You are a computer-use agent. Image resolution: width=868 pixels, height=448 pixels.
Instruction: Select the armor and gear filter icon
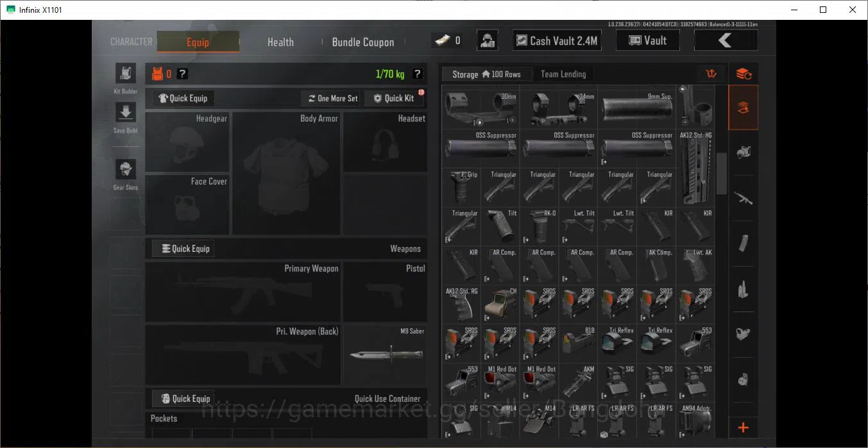click(x=744, y=153)
